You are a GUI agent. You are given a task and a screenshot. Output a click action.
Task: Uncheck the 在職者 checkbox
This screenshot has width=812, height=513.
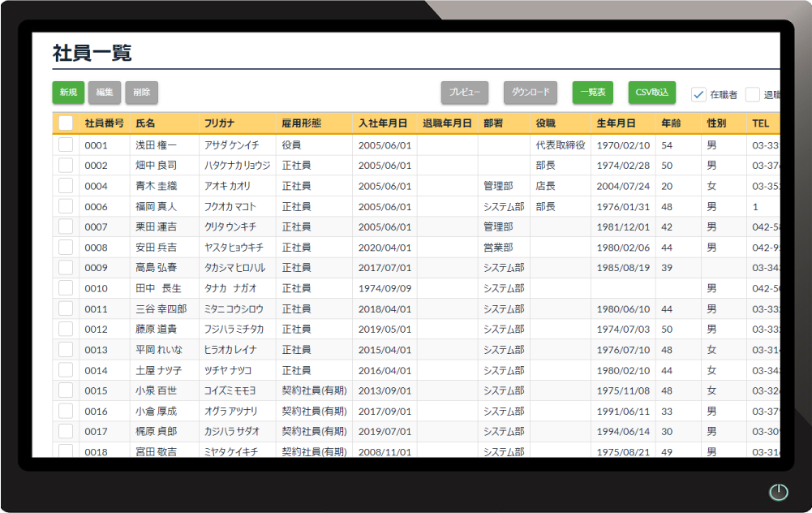[698, 94]
